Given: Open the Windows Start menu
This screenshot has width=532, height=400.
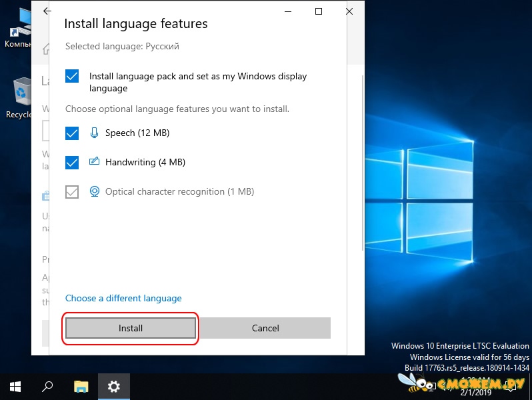Looking at the screenshot, I should [15, 387].
